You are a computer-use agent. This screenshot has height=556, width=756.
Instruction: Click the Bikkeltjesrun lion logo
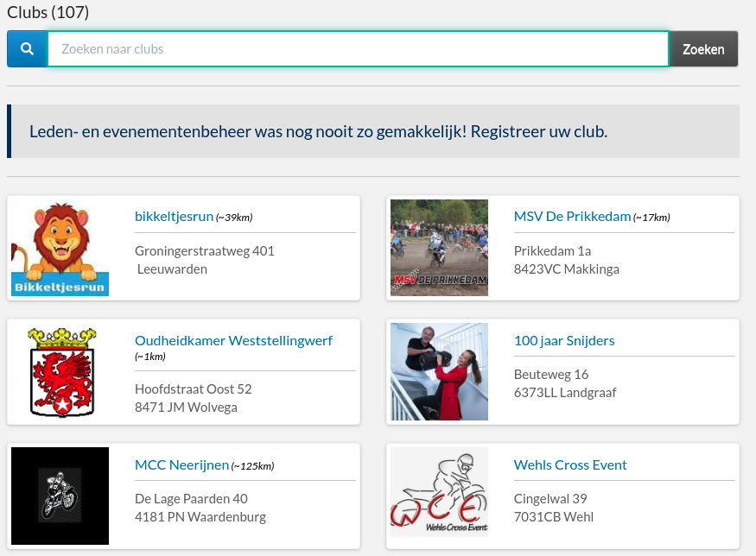click(x=60, y=248)
